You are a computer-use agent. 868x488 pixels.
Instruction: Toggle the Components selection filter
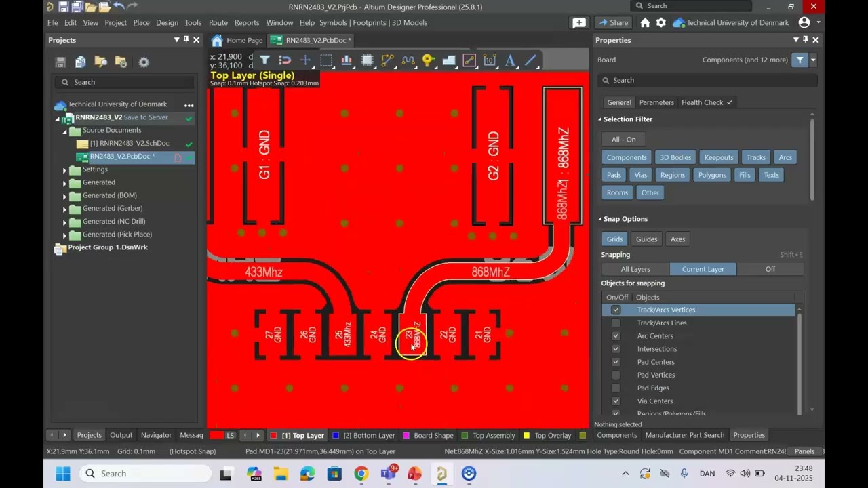click(x=627, y=157)
